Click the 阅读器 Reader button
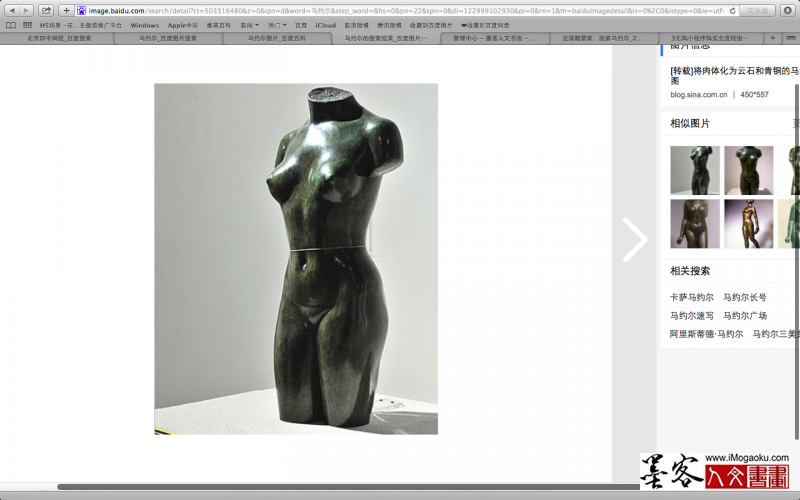The height and width of the screenshot is (500, 800). (757, 10)
